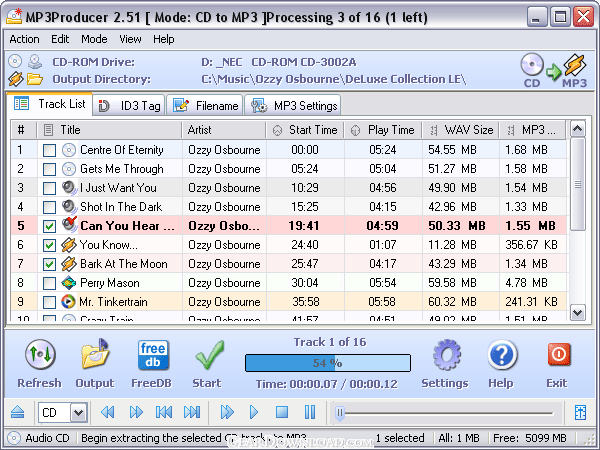Screen dimensions: 600x450
Task: Check the Perry Mason track checkbox
Action: tap(49, 284)
